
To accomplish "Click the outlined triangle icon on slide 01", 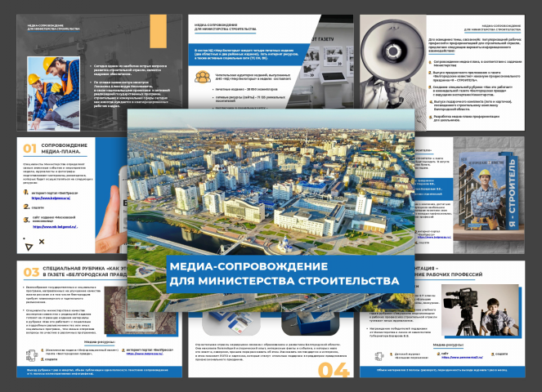I will coord(29,247).
